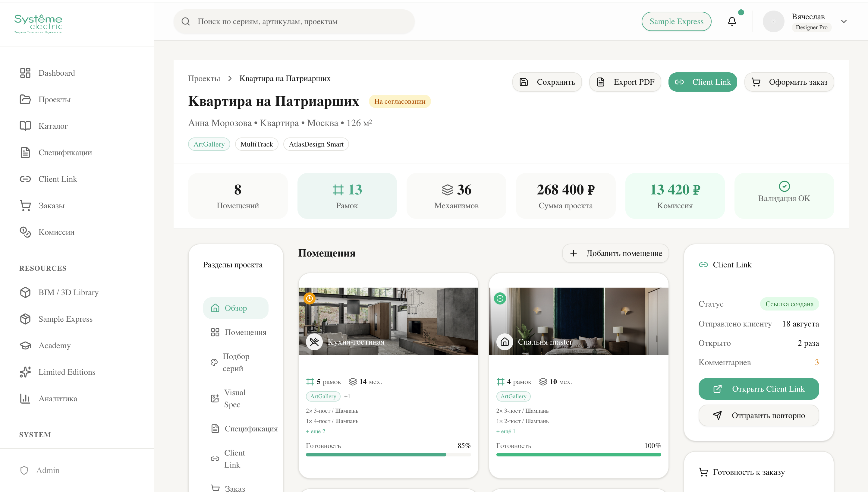868x492 pixels.
Task: Select the ArtGallery series tag under the project title
Action: tap(209, 144)
